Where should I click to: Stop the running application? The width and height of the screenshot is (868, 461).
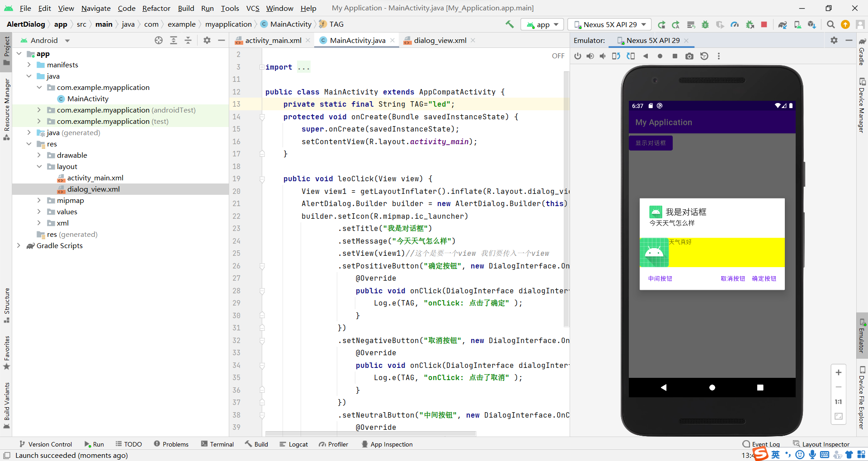coord(764,24)
